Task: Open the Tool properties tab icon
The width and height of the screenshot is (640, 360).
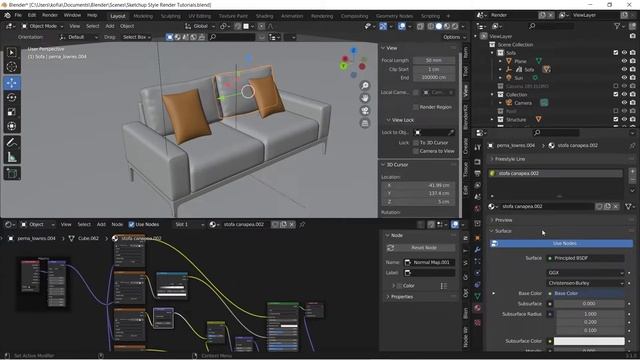Action: pyautogui.click(x=478, y=147)
